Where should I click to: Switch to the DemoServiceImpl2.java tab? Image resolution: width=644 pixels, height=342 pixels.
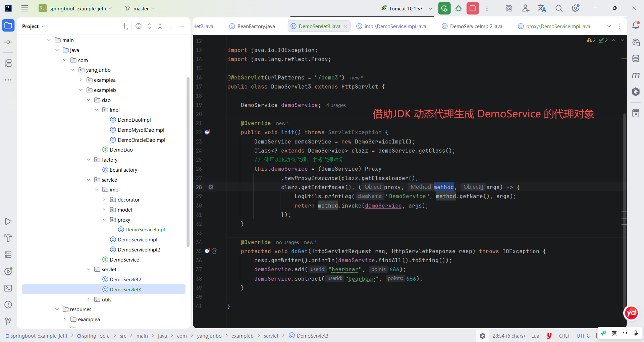click(x=472, y=26)
